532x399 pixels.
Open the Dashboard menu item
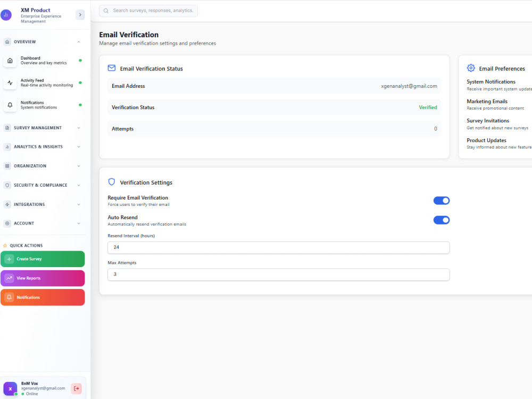click(x=43, y=61)
